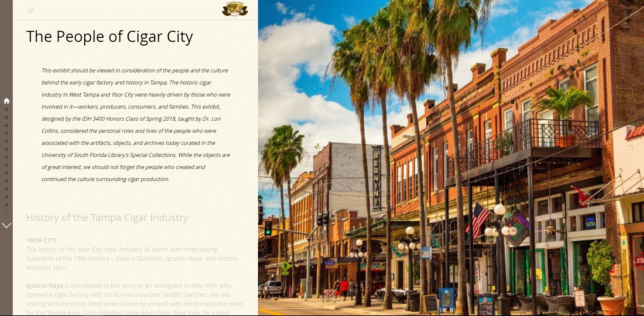Click the line ending 'Serafin Sánchez. He was'
This screenshot has width=644, height=316.
(x=128, y=295)
